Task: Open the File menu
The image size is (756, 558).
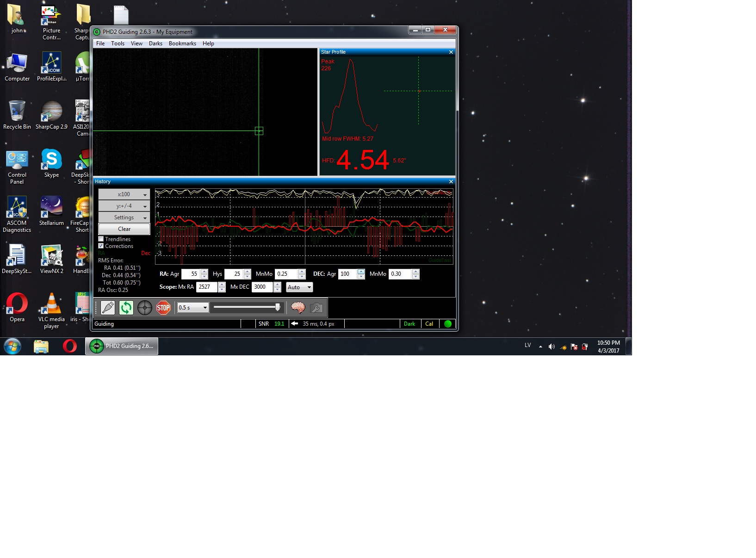Action: pyautogui.click(x=100, y=43)
